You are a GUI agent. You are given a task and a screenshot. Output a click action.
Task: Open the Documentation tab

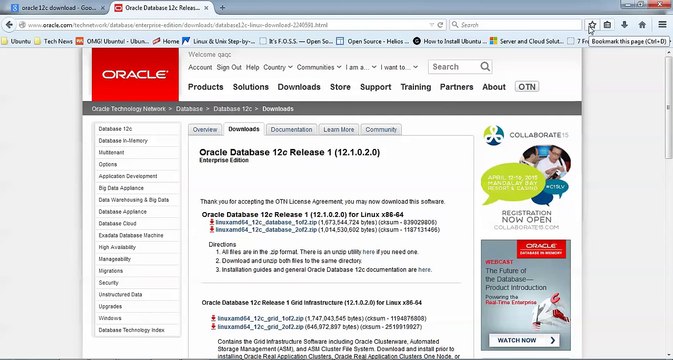pyautogui.click(x=291, y=130)
